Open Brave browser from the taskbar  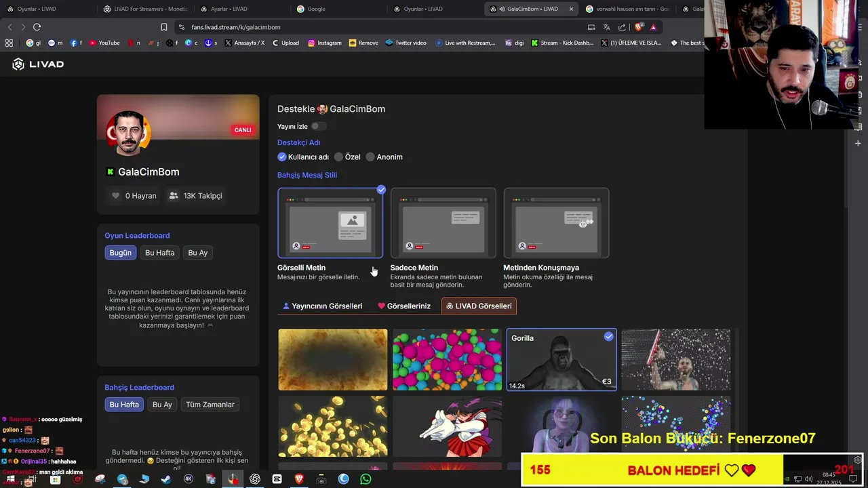point(299,479)
